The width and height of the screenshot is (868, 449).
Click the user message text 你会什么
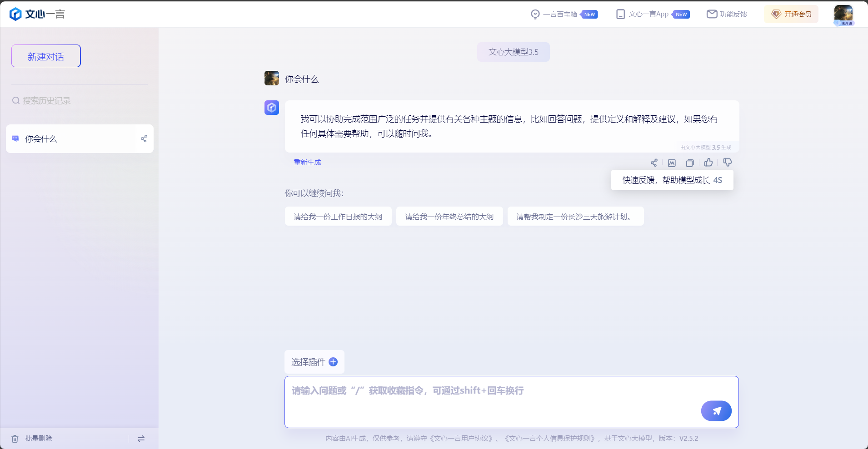pos(302,79)
